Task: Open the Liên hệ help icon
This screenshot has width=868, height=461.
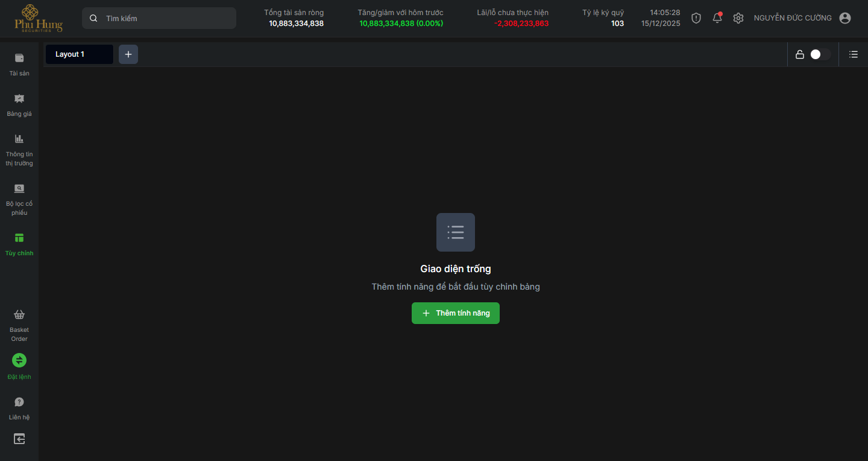Action: click(19, 402)
